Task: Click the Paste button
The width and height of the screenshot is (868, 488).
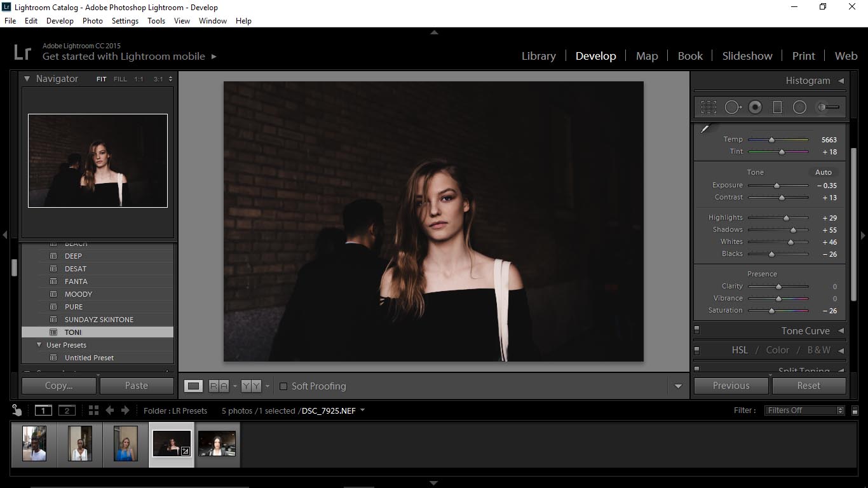Action: click(137, 386)
